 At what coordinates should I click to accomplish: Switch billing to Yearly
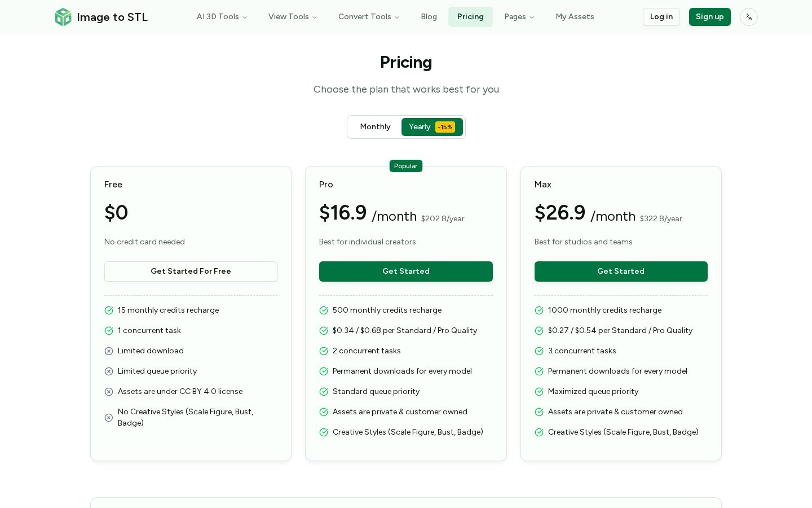point(432,127)
